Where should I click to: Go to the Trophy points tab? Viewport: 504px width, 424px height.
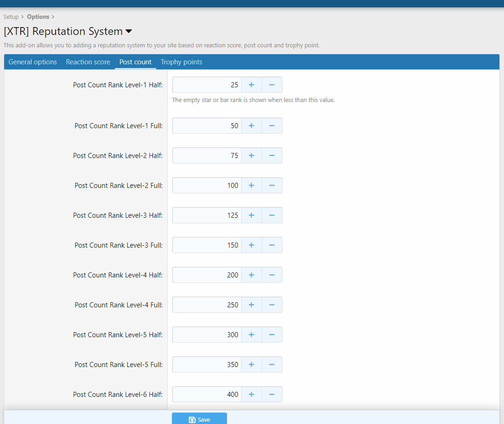(181, 62)
